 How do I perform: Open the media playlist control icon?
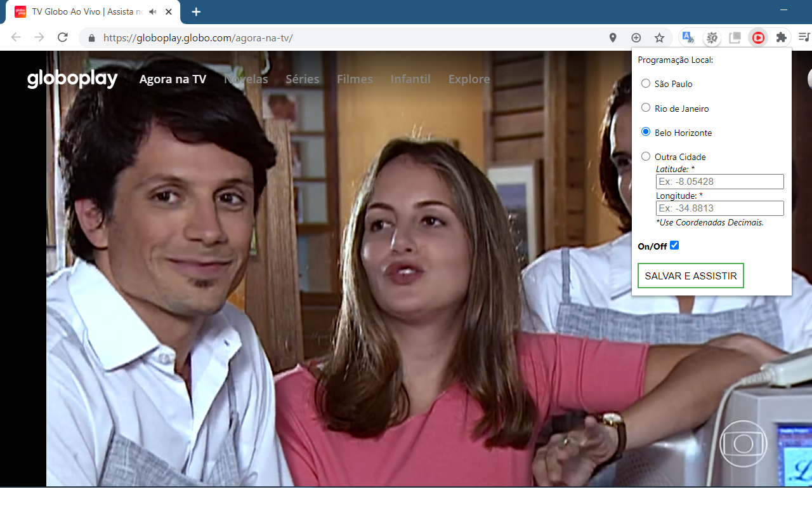coord(804,37)
